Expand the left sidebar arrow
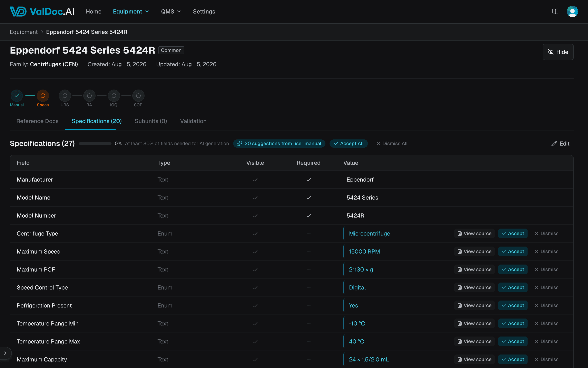 (5, 353)
